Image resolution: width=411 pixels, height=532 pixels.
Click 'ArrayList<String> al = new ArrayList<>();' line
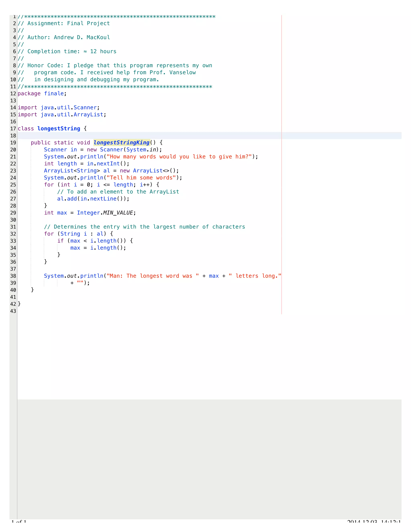click(112, 171)
